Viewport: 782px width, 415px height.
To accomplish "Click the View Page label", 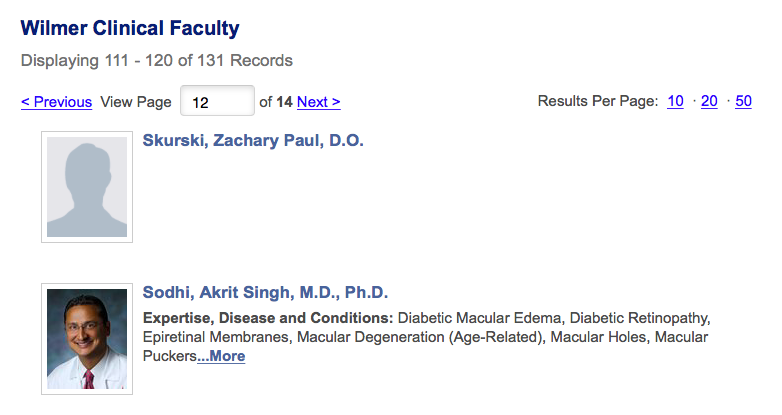I will 136,102.
